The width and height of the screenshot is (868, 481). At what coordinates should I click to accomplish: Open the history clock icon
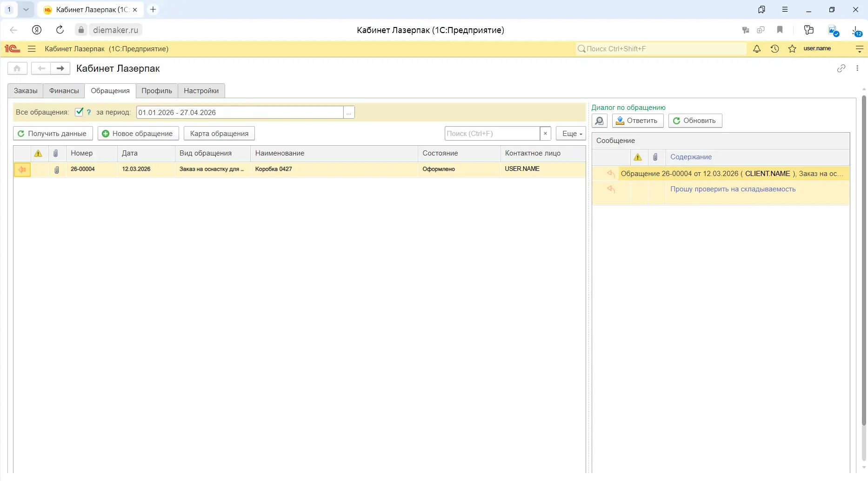775,49
